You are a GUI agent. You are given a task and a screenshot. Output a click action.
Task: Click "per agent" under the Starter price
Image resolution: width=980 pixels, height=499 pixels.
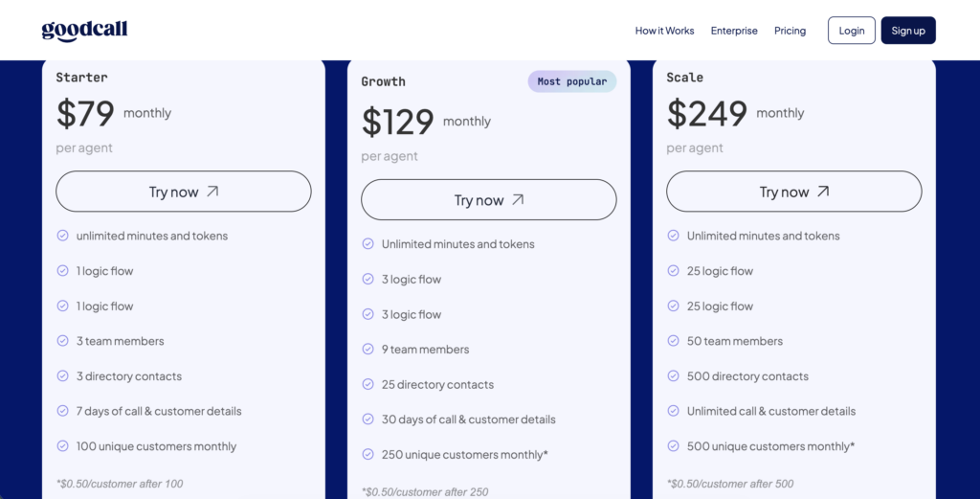(84, 147)
